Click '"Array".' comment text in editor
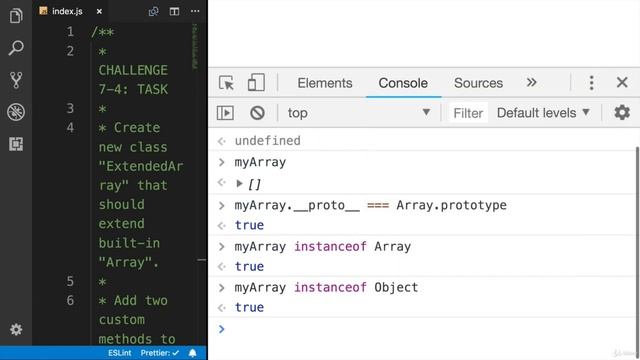The height and width of the screenshot is (360, 640). (x=129, y=262)
